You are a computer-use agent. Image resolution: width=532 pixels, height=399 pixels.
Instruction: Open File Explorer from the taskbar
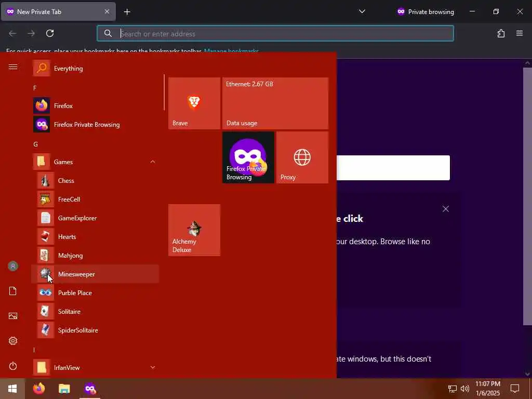[64, 389]
